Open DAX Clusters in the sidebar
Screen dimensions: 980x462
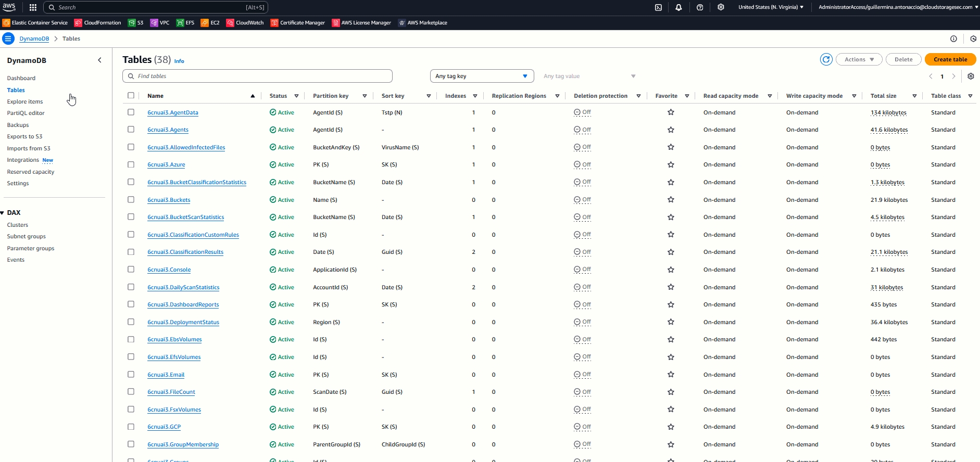(18, 225)
